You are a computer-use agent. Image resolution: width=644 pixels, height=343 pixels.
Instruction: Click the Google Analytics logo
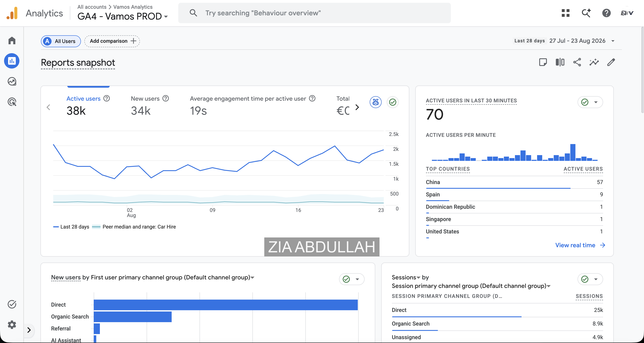click(12, 13)
